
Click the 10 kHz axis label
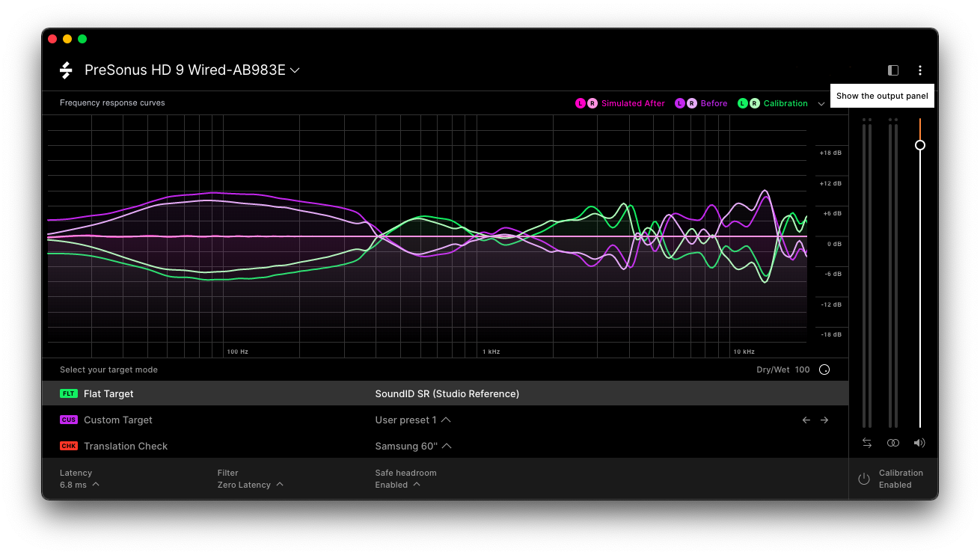[x=744, y=352]
